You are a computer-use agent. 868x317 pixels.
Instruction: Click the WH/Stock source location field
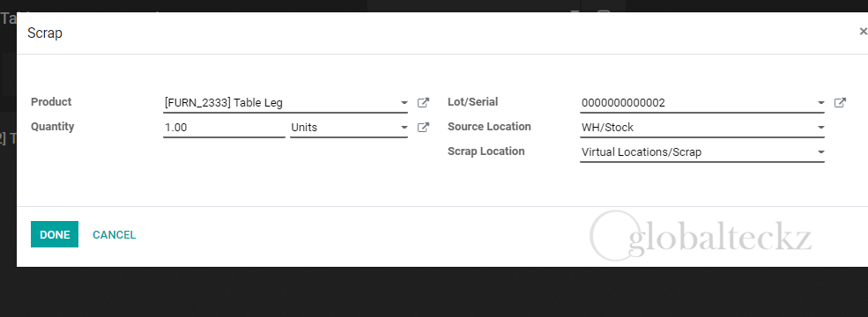click(702, 128)
